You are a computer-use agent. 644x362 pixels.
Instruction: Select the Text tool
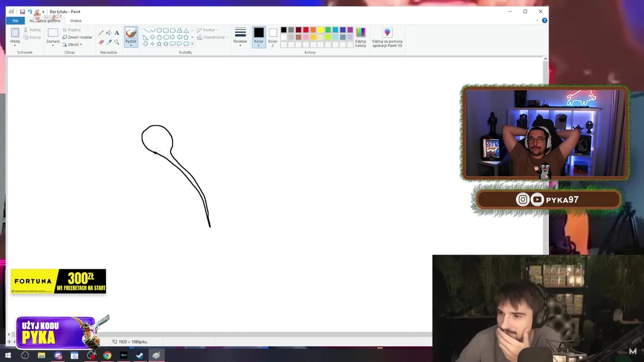(117, 33)
